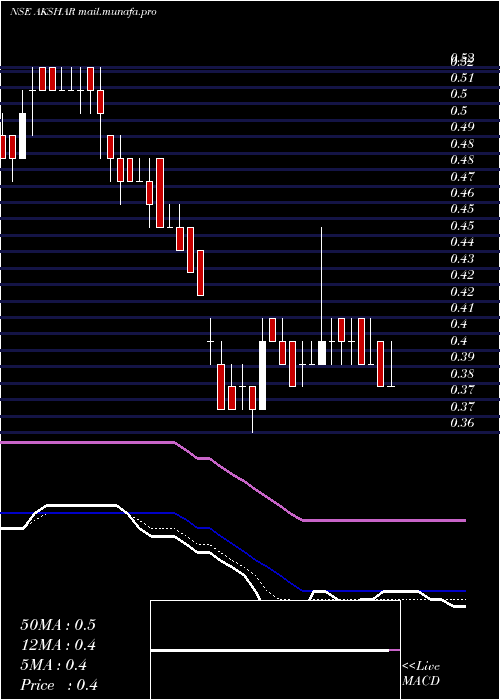Click the 0.36 price axis label
This screenshot has height=700, width=500.
click(462, 423)
